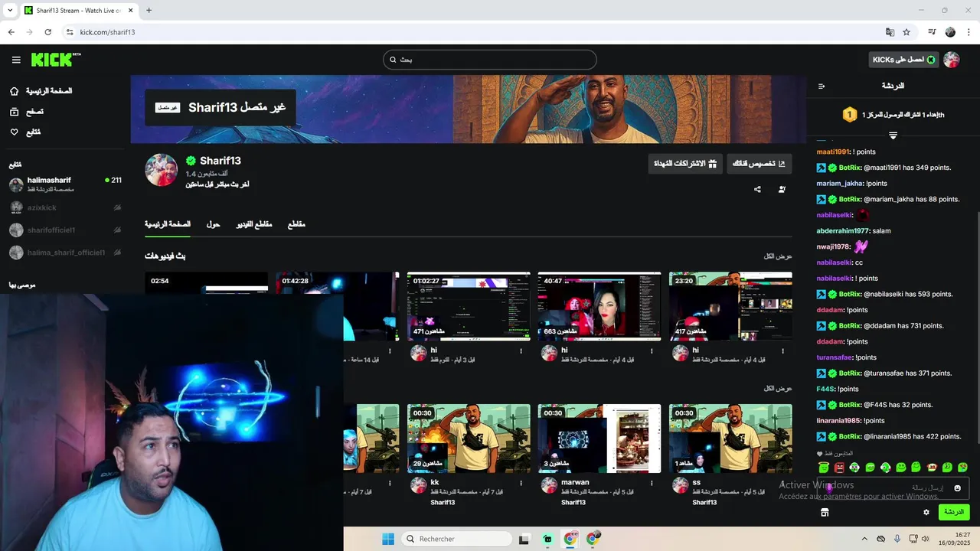Click username linarania1985 in chat

[x=839, y=420]
